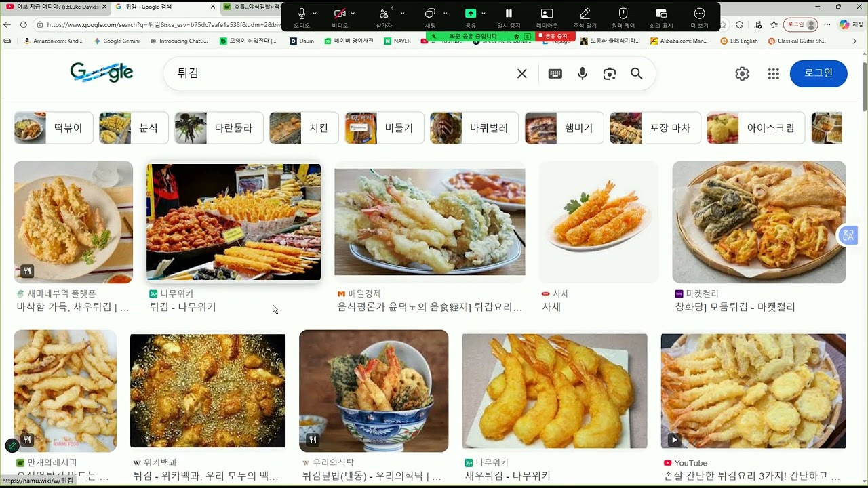Click the red stop share button

pos(555,36)
